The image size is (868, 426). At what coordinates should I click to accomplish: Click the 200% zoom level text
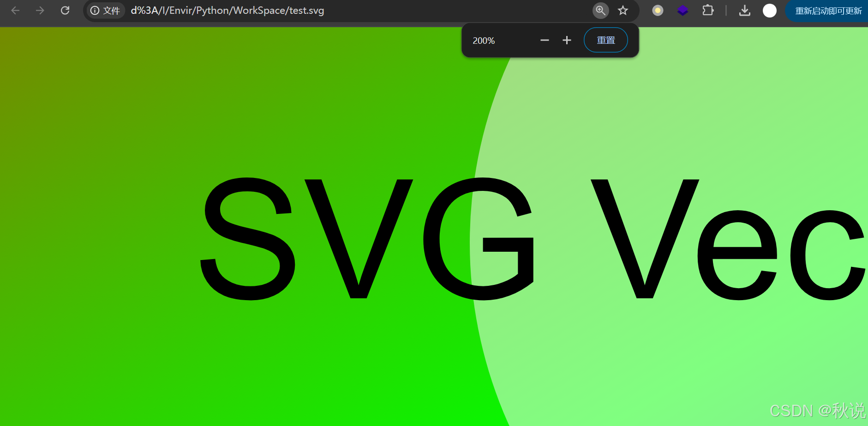(484, 41)
